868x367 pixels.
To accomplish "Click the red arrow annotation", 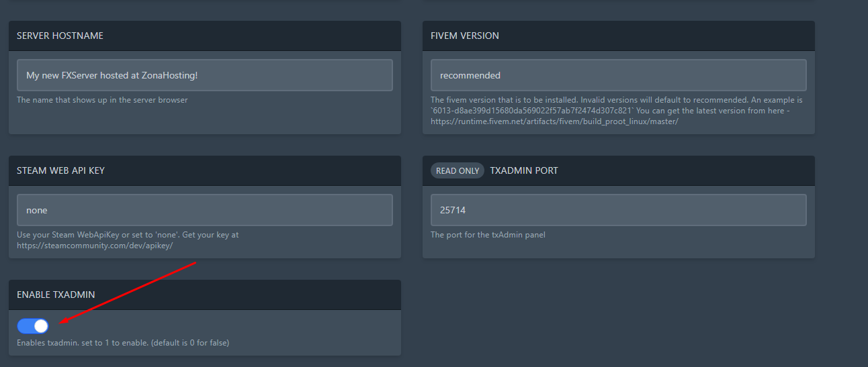I will click(128, 293).
